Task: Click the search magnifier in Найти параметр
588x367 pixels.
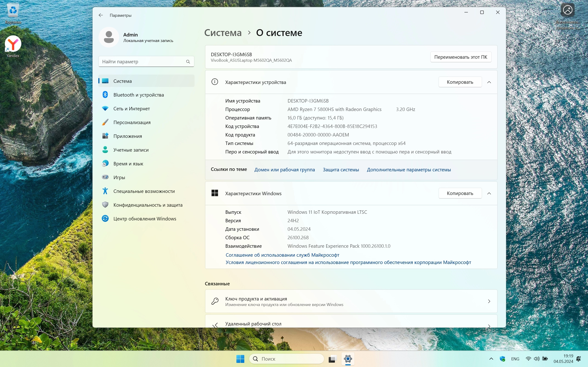Action: 188,62
